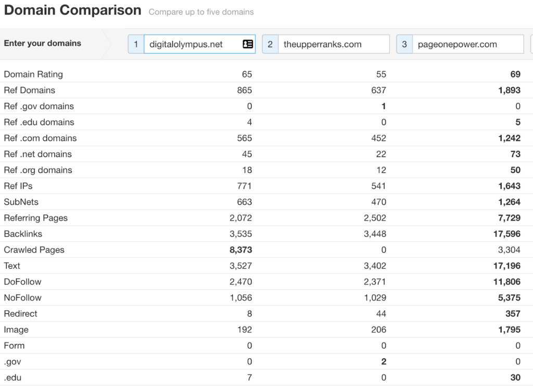Select the Crawled Pages row label
Viewport: 533px width, 392px height.
click(x=34, y=250)
